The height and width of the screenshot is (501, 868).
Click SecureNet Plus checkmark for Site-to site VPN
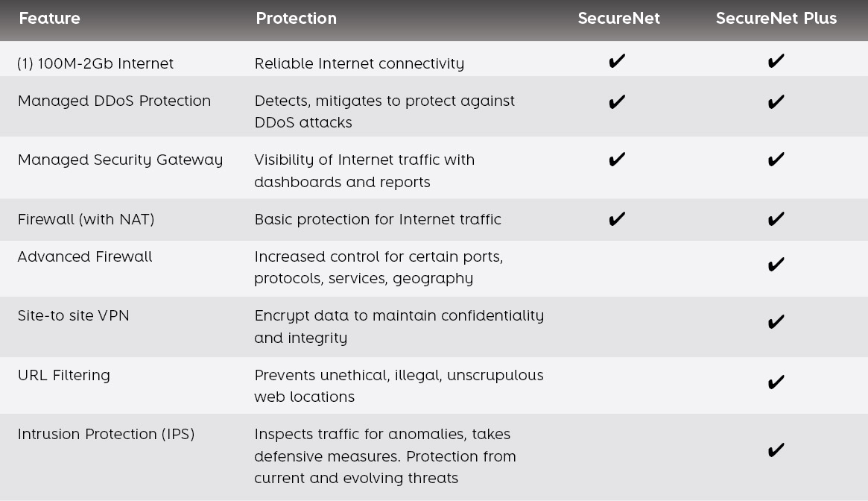point(776,321)
